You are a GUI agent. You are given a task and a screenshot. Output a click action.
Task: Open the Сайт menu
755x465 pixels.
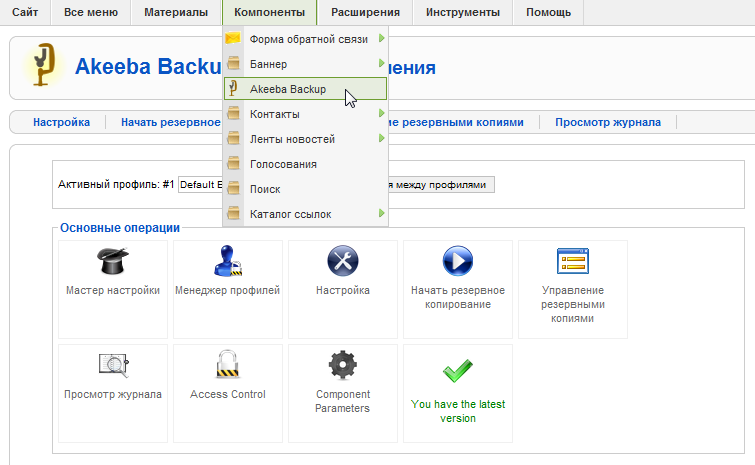click(x=25, y=12)
